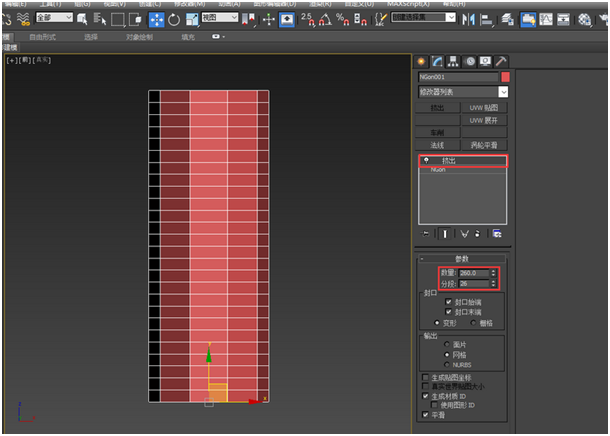
Task: Click the 车削 modifier button
Action: click(438, 133)
